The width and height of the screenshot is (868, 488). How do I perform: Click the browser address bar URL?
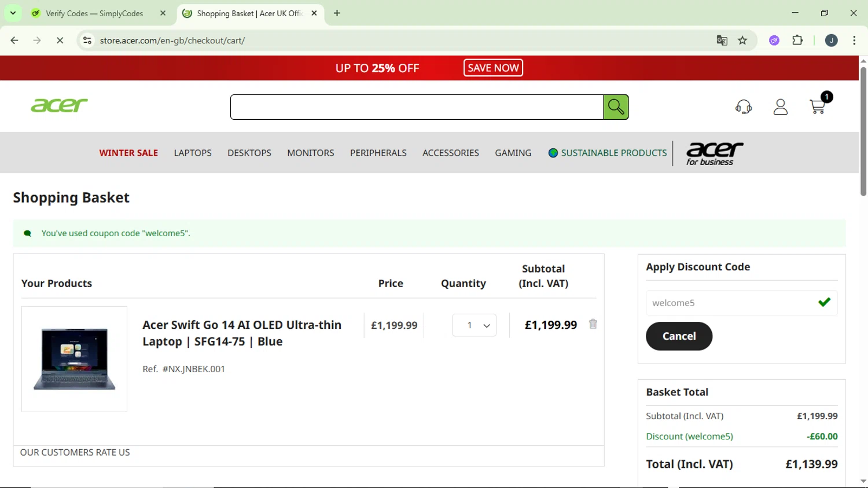pos(172,41)
